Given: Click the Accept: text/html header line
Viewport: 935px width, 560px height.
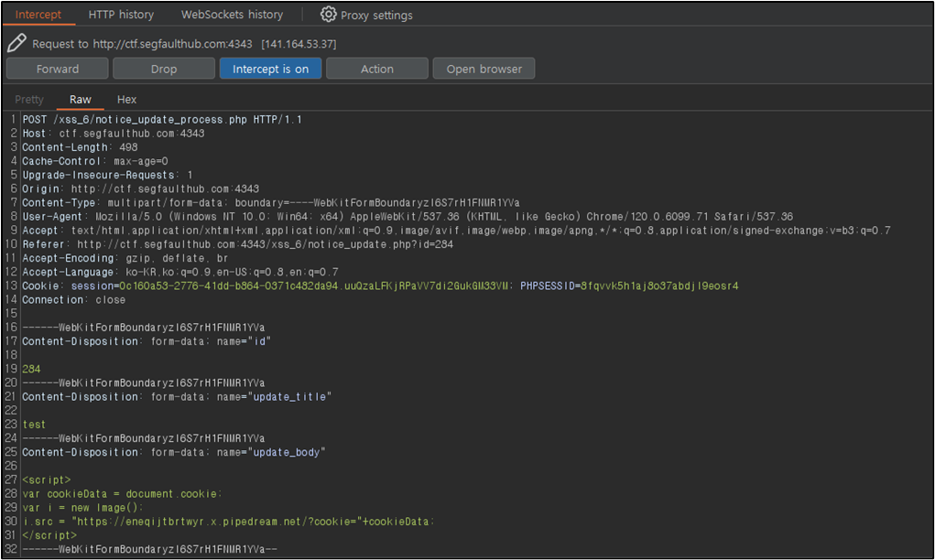Looking at the screenshot, I should (x=457, y=231).
